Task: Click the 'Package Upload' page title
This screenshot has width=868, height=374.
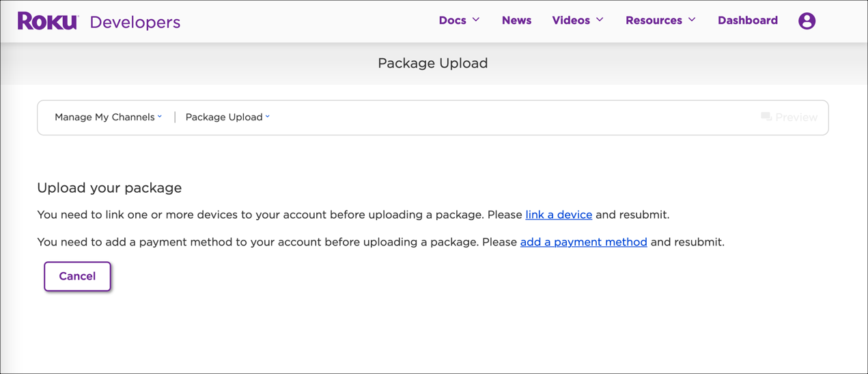Action: (433, 63)
